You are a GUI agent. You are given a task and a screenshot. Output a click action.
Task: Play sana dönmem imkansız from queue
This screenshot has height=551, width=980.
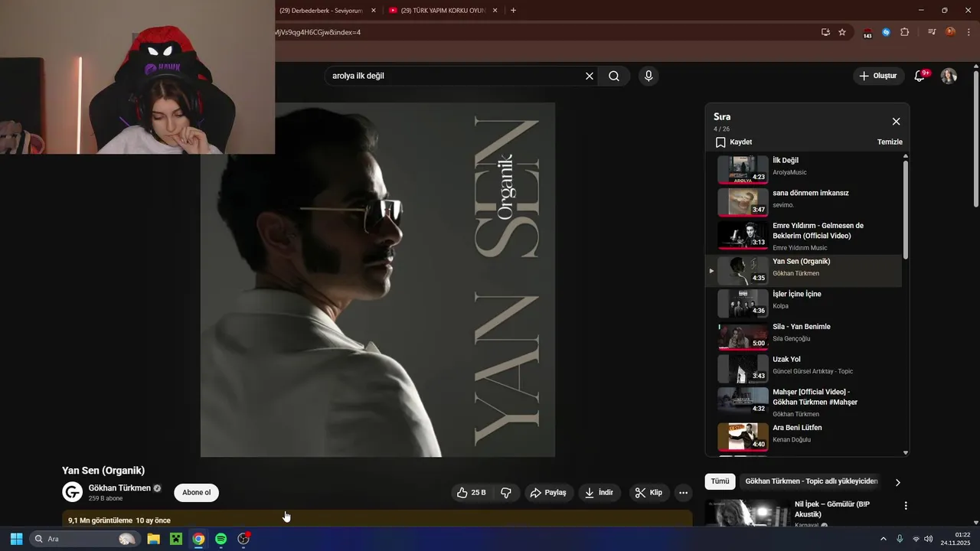tap(803, 202)
